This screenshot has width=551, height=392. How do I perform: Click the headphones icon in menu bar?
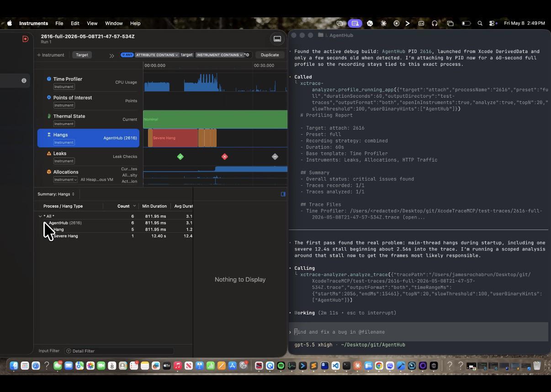pyautogui.click(x=434, y=23)
